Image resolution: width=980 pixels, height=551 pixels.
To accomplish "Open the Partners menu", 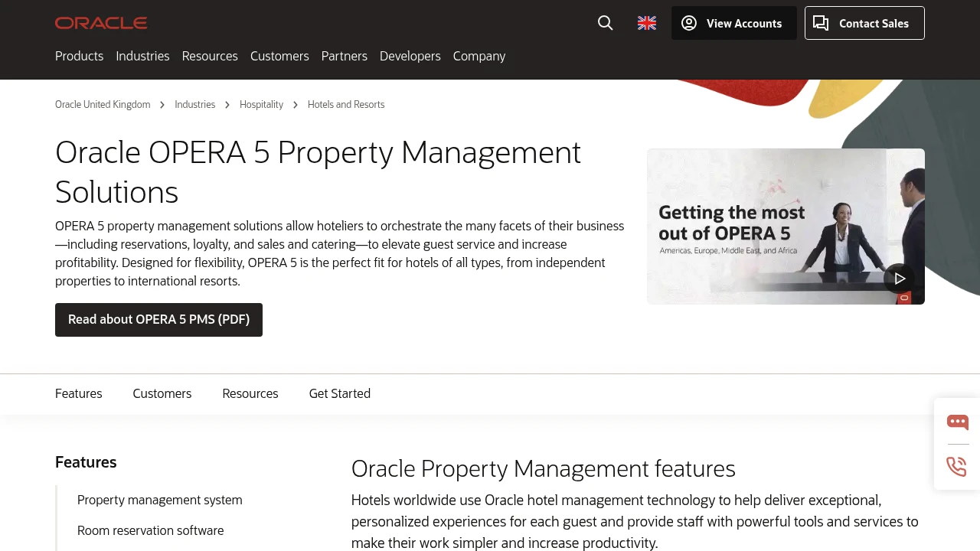I will coord(344,56).
